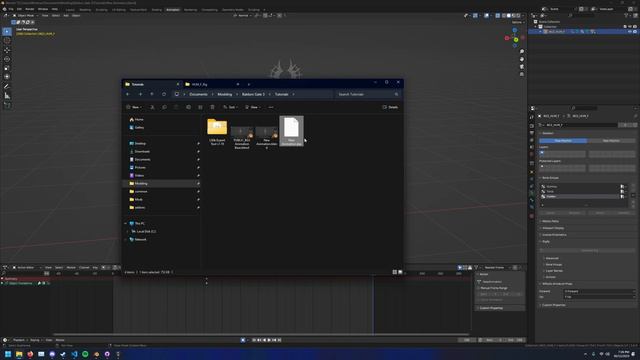
Task: Expand Bone Groups panel
Action: click(550, 178)
